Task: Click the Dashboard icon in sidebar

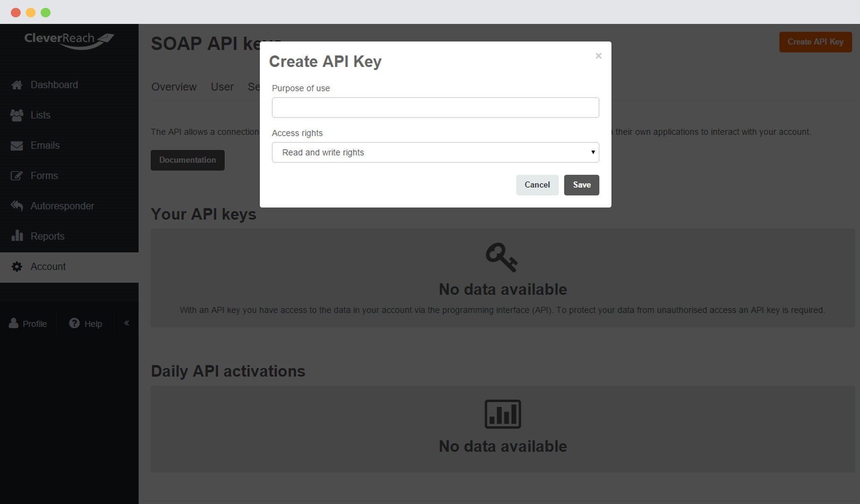Action: tap(16, 85)
